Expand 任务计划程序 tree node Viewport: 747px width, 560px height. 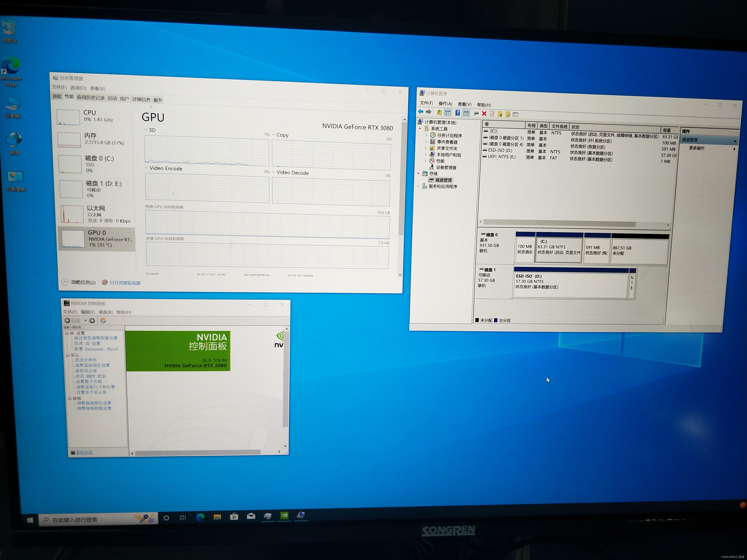[427, 135]
